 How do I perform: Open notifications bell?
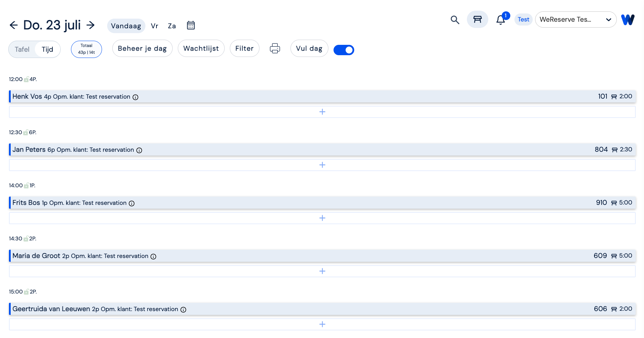(x=501, y=20)
